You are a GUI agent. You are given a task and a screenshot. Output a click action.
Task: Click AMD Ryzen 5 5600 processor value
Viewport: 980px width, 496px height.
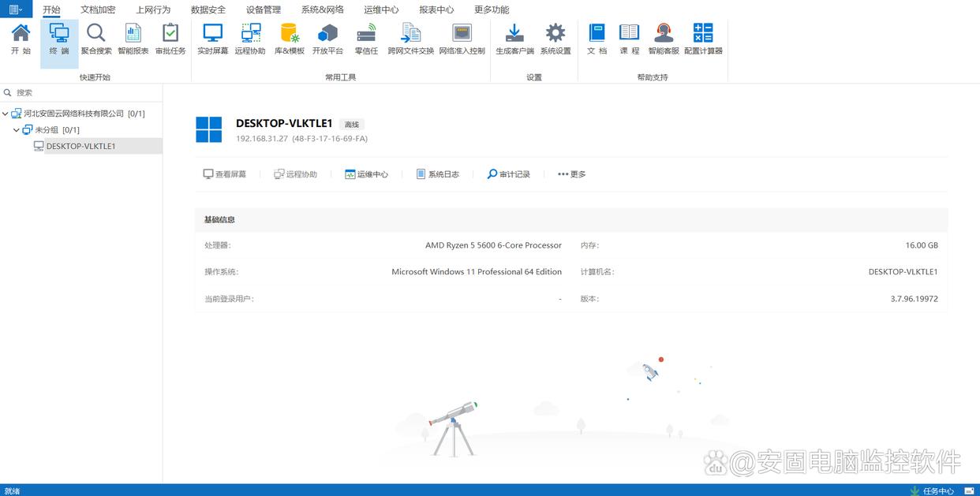pos(493,245)
